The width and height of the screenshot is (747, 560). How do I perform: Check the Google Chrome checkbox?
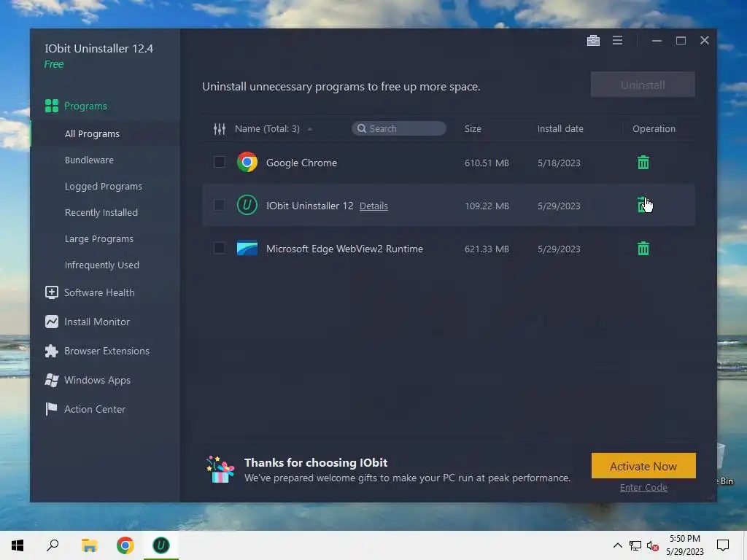(x=219, y=162)
